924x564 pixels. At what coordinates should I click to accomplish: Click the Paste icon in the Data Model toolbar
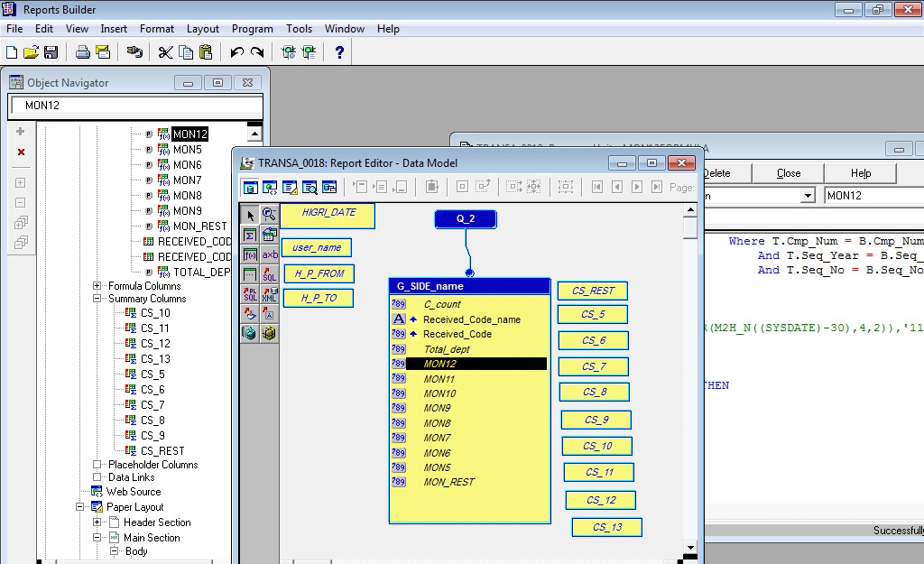[x=430, y=186]
